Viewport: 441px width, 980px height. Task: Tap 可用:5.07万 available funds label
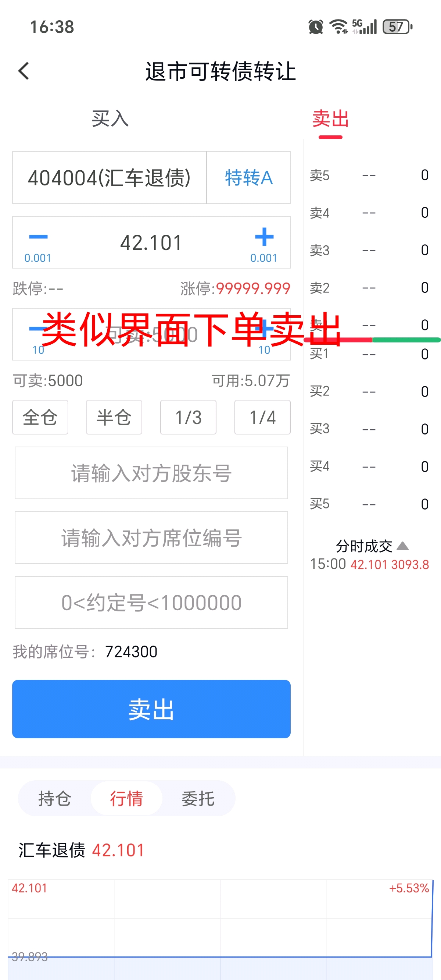coord(251,381)
